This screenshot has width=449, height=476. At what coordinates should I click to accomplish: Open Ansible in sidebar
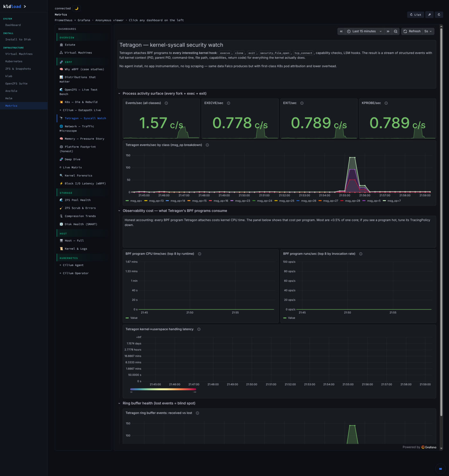11,91
